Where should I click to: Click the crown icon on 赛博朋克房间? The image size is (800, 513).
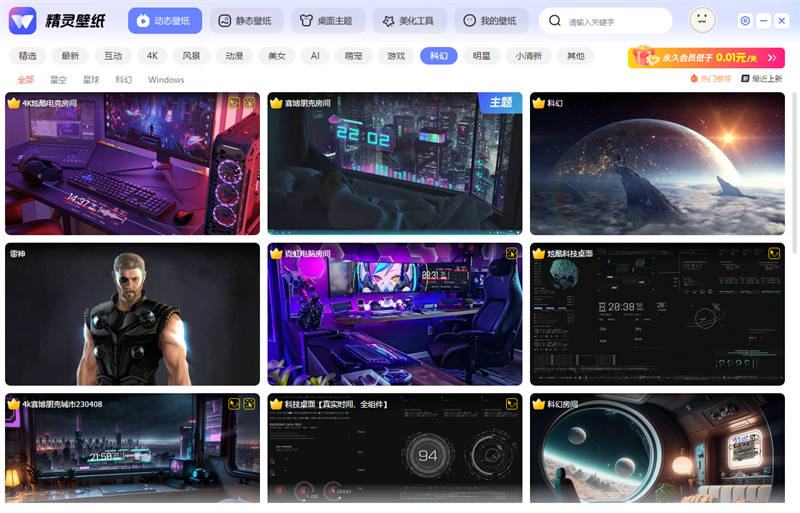[x=276, y=103]
